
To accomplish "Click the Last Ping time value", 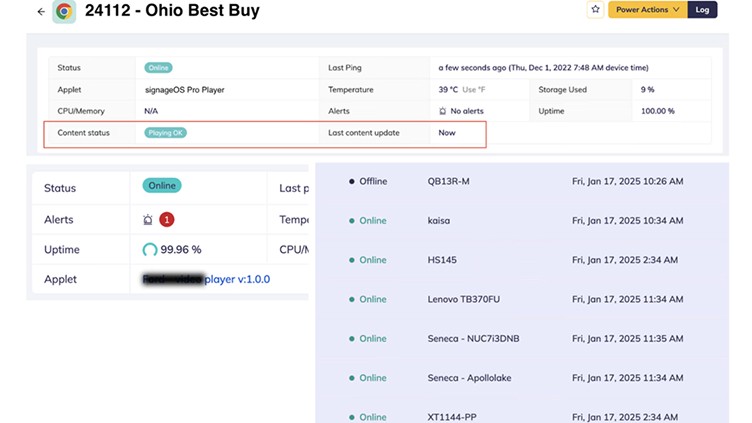I will [543, 68].
